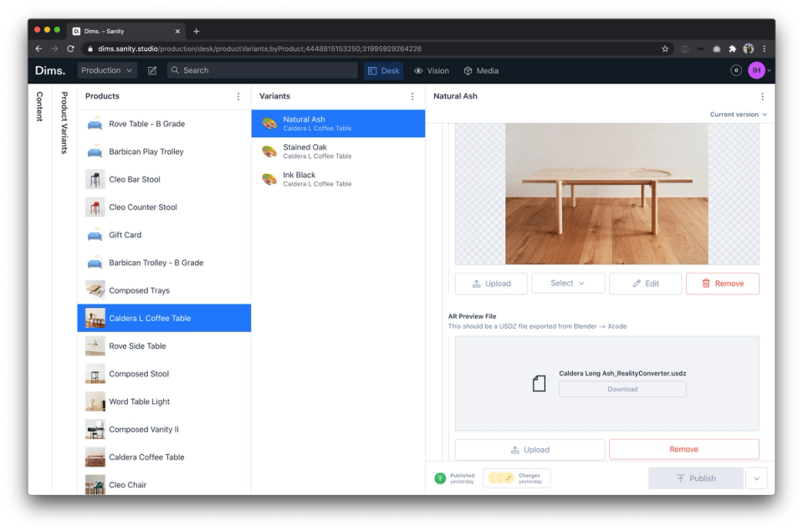The image size is (803, 532).
Task: Click the Cleo Counter Stool thumbnail icon
Action: [x=95, y=207]
